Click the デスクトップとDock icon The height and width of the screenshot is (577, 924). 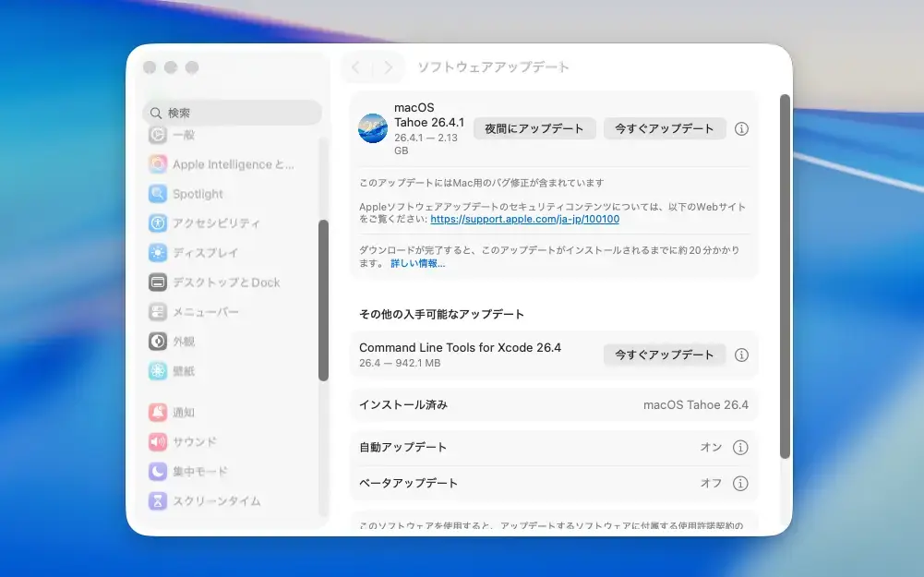[x=157, y=282]
